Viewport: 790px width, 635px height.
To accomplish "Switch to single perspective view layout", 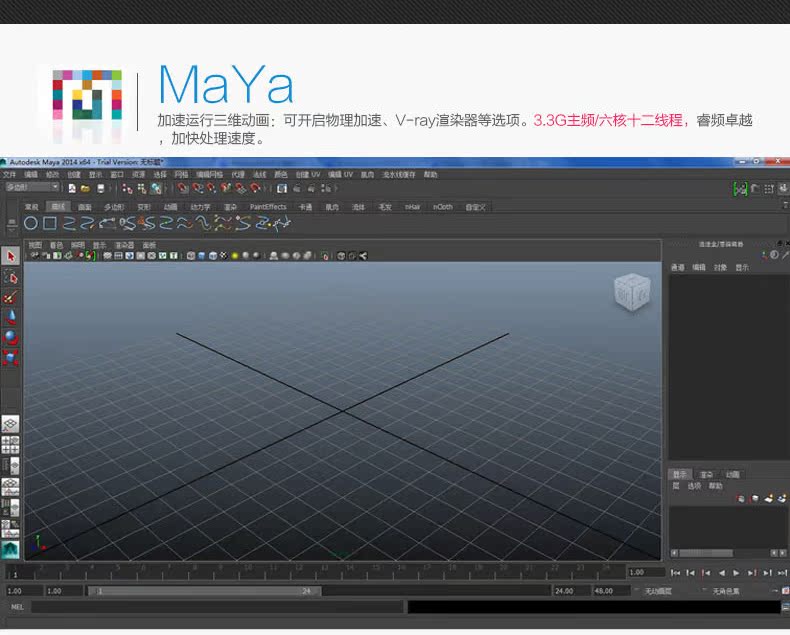I will [x=11, y=424].
